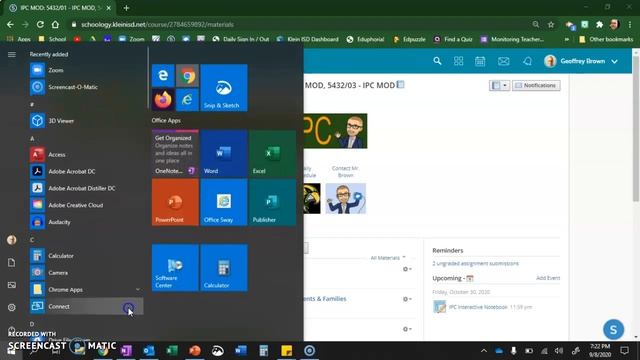Viewport: 640px width, 360px height.
Task: Open the Google Chrome tile
Action: coord(187,75)
